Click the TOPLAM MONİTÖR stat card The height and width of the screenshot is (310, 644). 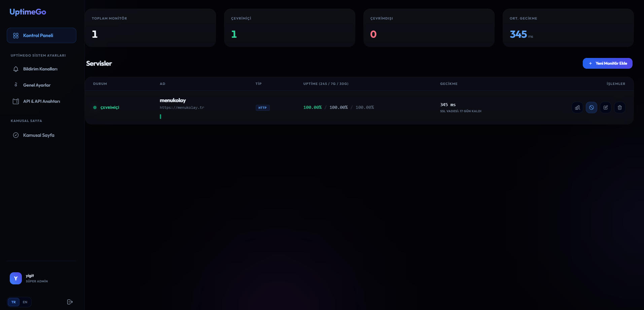click(x=150, y=28)
